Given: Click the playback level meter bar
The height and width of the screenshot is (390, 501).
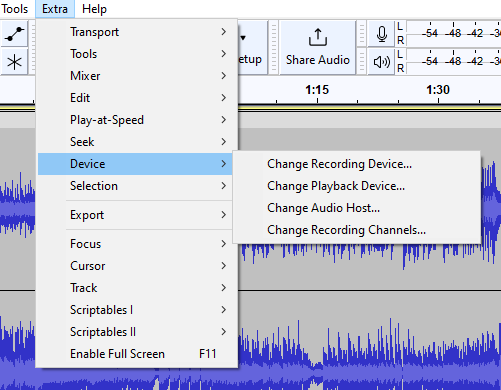Looking at the screenshot, I should coord(454,62).
